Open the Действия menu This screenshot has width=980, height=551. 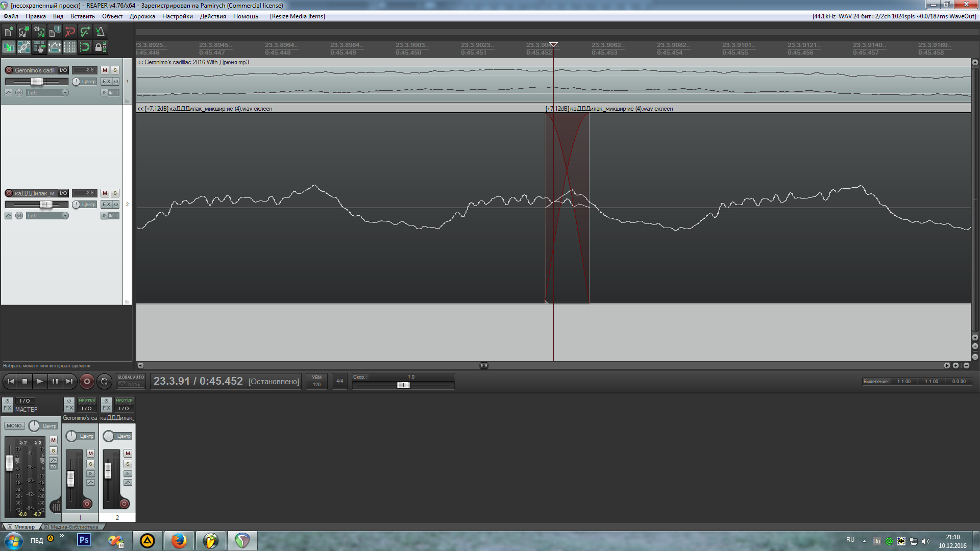pos(213,16)
